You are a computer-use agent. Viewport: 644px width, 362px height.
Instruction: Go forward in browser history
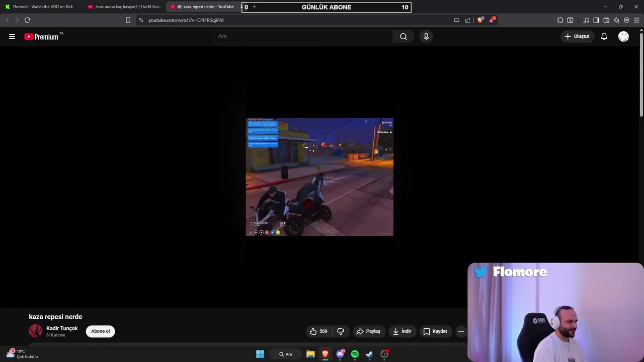[x=17, y=20]
